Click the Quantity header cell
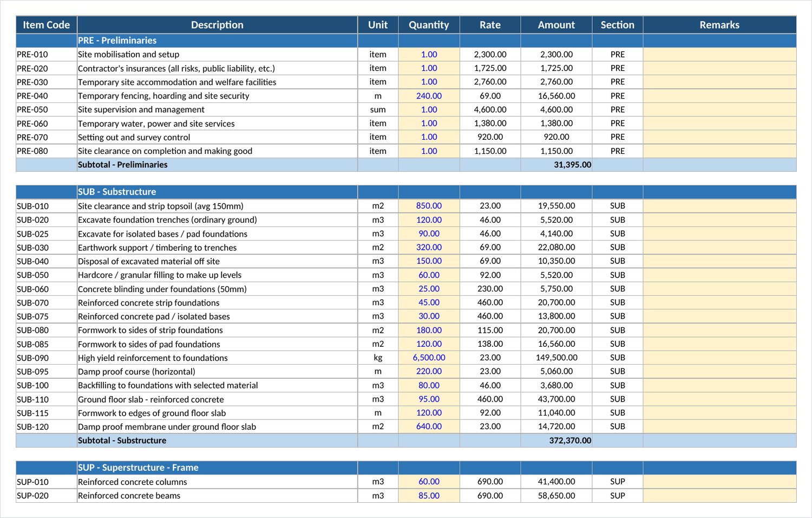The height and width of the screenshot is (518, 812). (429, 25)
